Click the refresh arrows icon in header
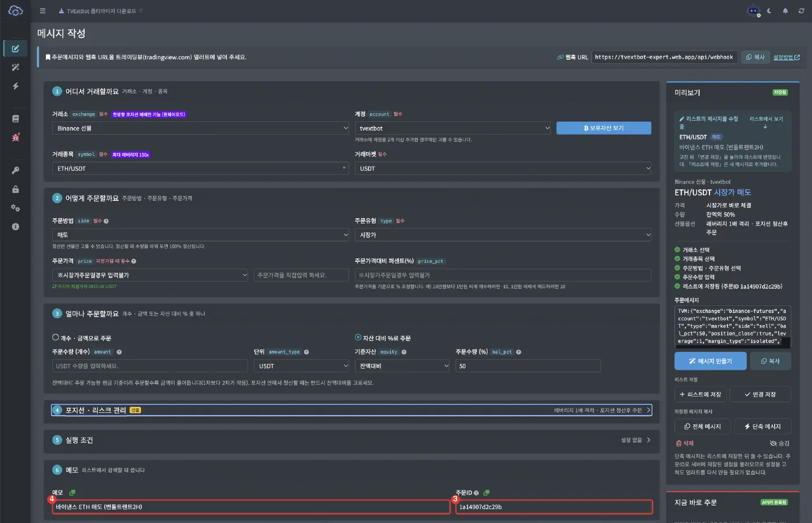 (802, 11)
